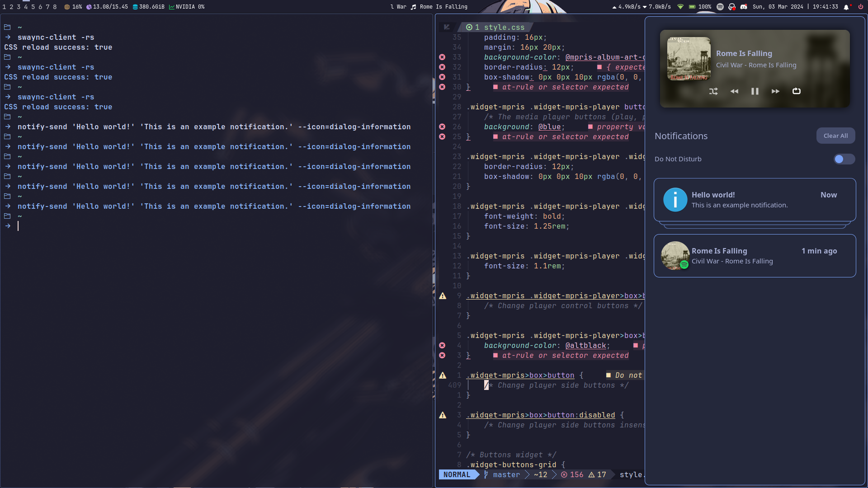The height and width of the screenshot is (488, 868).
Task: Click the font-size: 1.25rem line
Action: click(x=527, y=226)
